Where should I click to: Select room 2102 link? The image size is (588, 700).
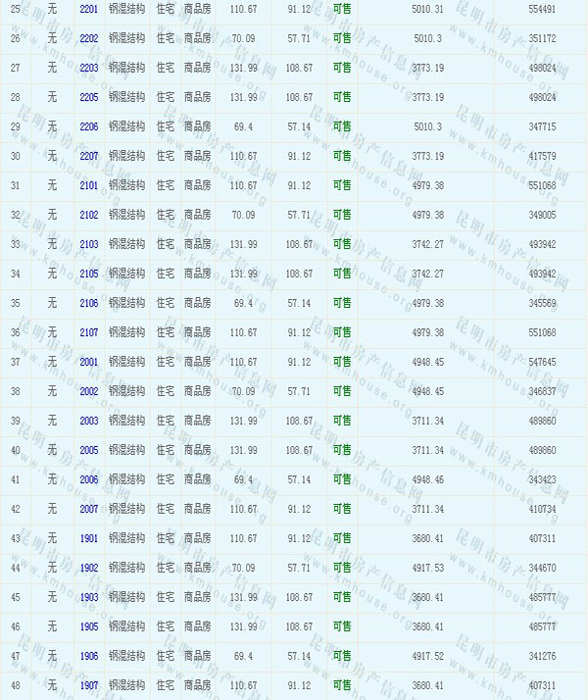point(89,215)
